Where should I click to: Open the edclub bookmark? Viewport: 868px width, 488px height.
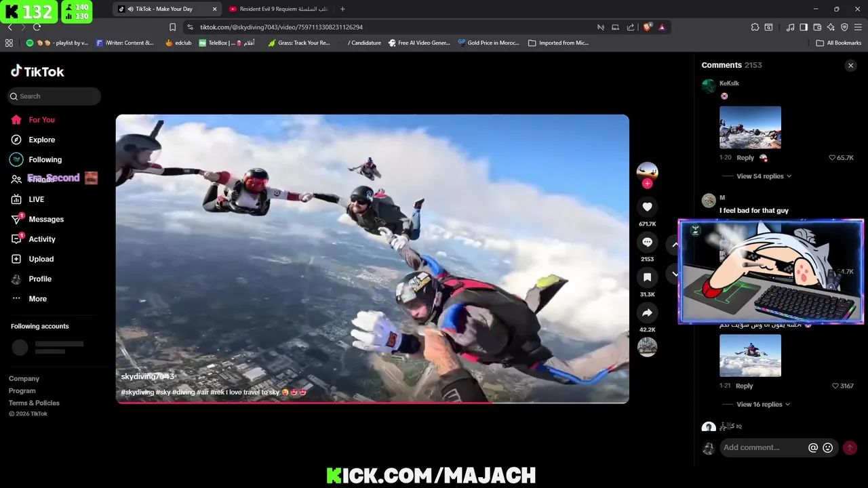(x=178, y=43)
